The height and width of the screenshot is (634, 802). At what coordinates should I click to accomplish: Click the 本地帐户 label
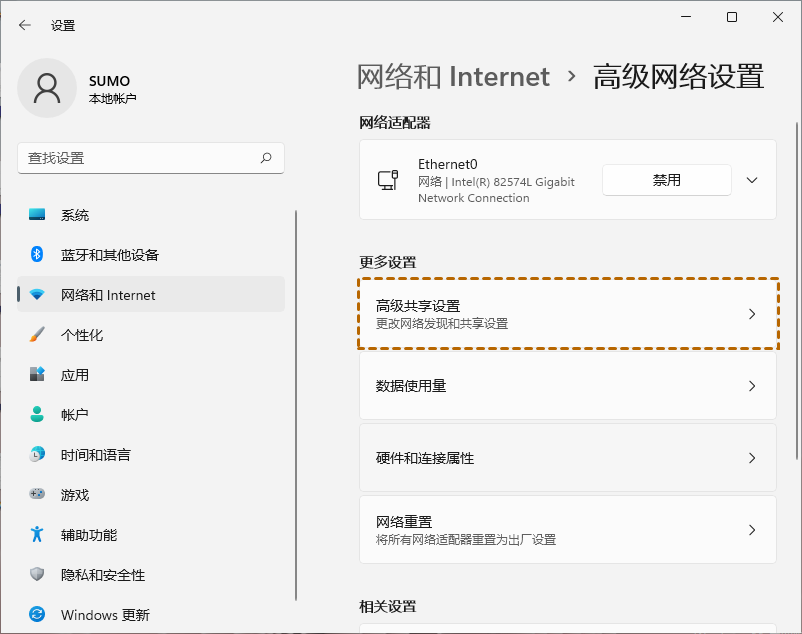[113, 98]
